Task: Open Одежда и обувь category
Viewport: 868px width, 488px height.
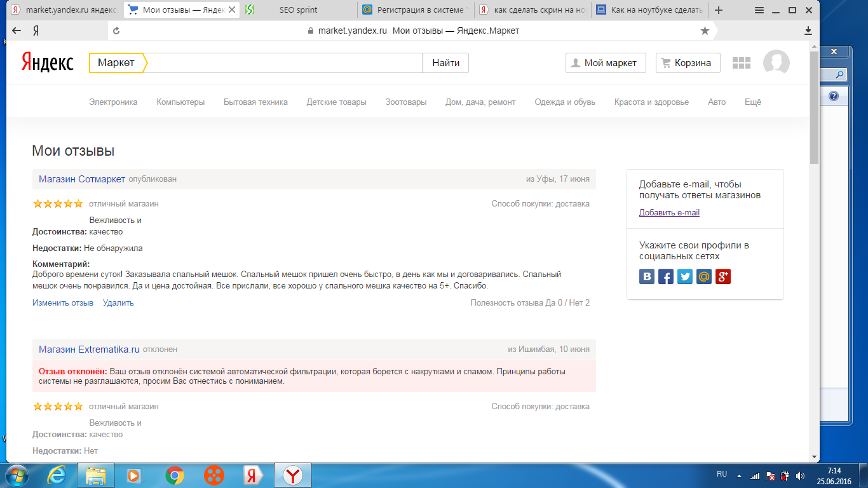Action: coord(565,102)
